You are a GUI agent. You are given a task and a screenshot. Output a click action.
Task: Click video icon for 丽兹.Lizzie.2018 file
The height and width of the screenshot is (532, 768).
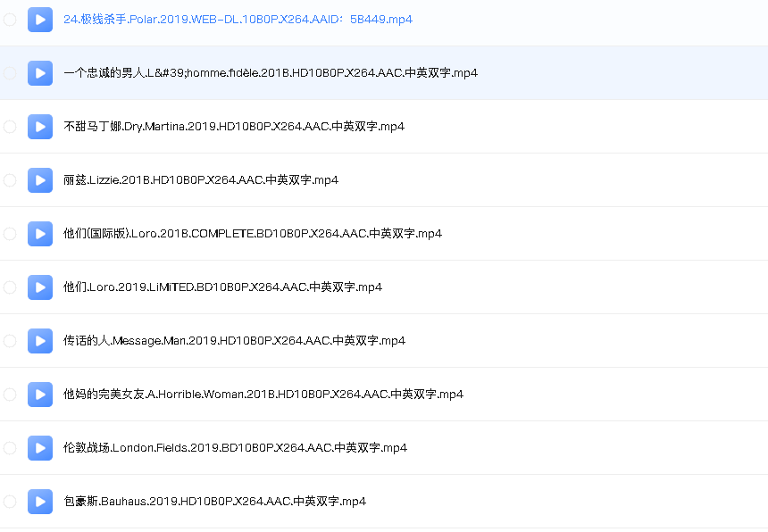pyautogui.click(x=40, y=180)
